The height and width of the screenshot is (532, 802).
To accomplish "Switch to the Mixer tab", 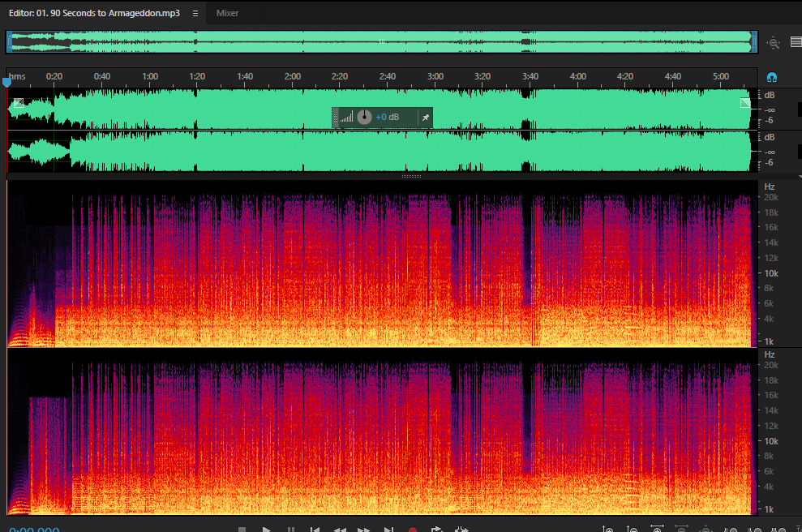I will [227, 13].
